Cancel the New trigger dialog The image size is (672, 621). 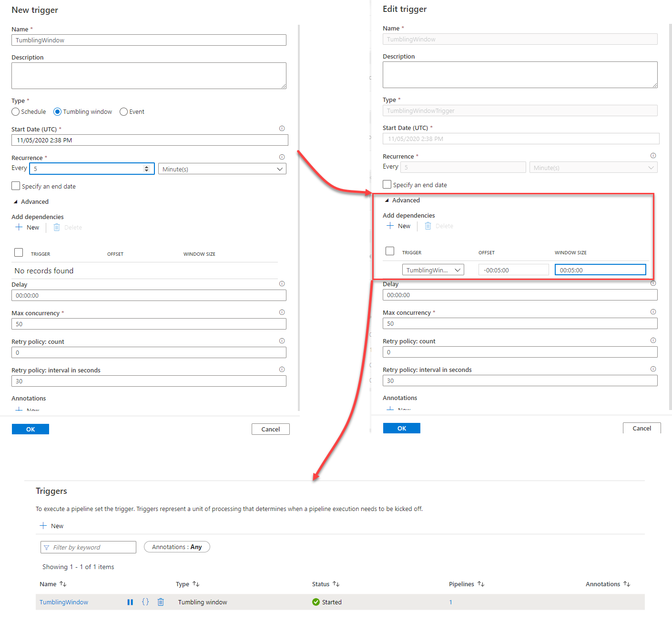[x=270, y=429]
